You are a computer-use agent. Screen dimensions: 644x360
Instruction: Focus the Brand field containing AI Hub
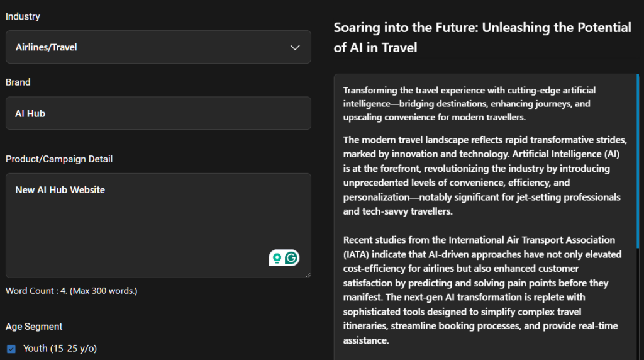[158, 113]
